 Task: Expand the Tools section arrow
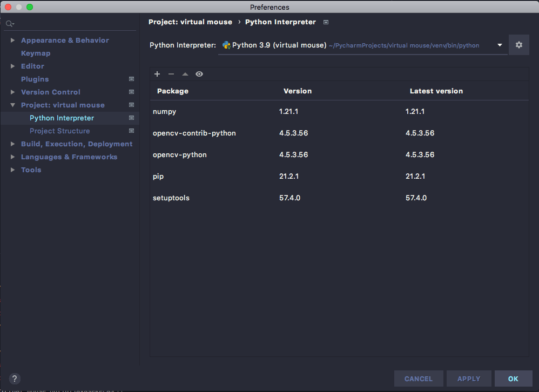(x=13, y=170)
